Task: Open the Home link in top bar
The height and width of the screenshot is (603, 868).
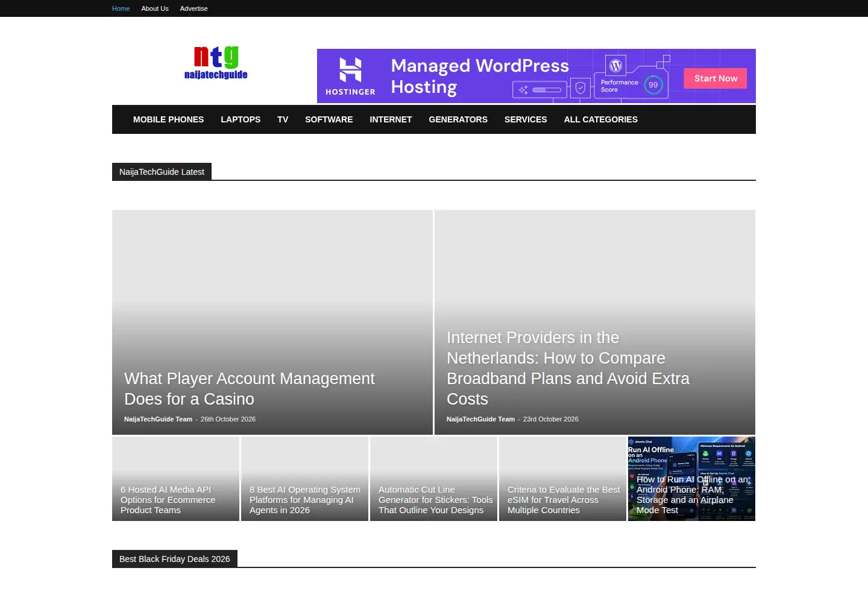Action: coord(121,8)
